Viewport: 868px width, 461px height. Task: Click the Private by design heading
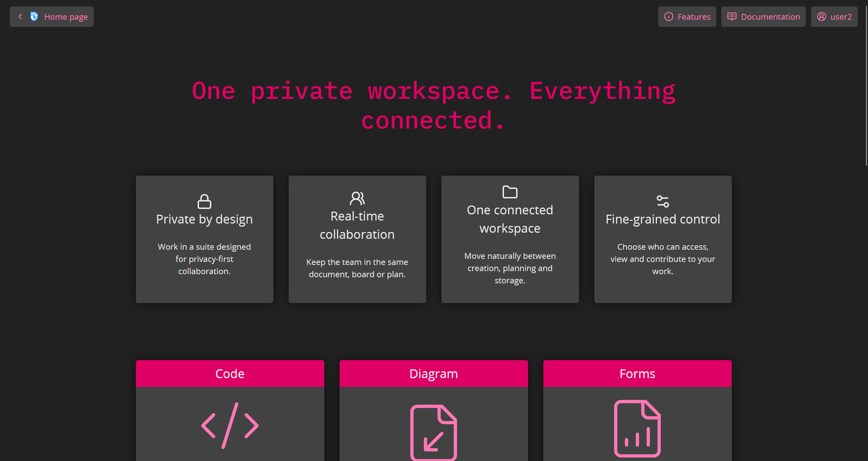204,219
